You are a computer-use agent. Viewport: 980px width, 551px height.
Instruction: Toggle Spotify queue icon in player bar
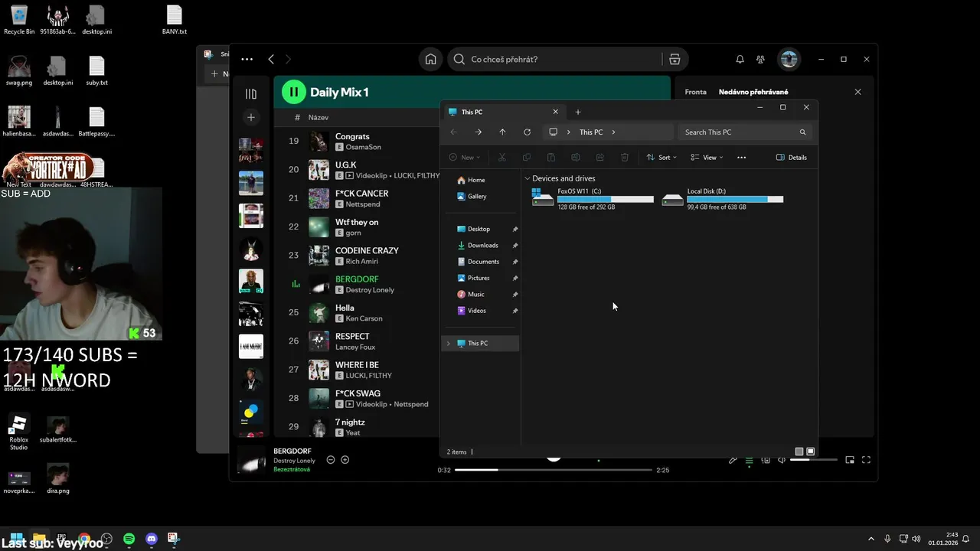coord(749,460)
